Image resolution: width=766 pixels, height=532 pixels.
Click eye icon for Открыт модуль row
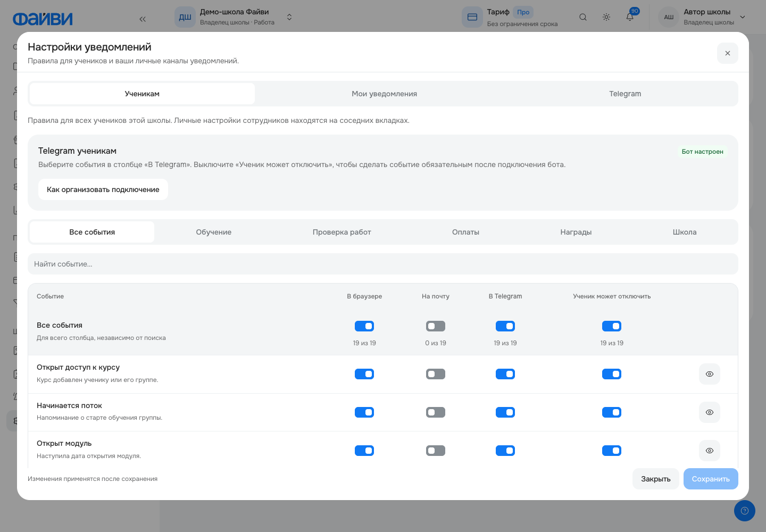(x=709, y=451)
